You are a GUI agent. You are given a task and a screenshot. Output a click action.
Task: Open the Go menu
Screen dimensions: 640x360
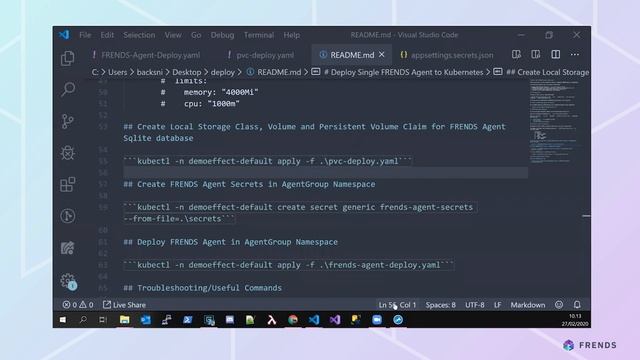pos(196,35)
